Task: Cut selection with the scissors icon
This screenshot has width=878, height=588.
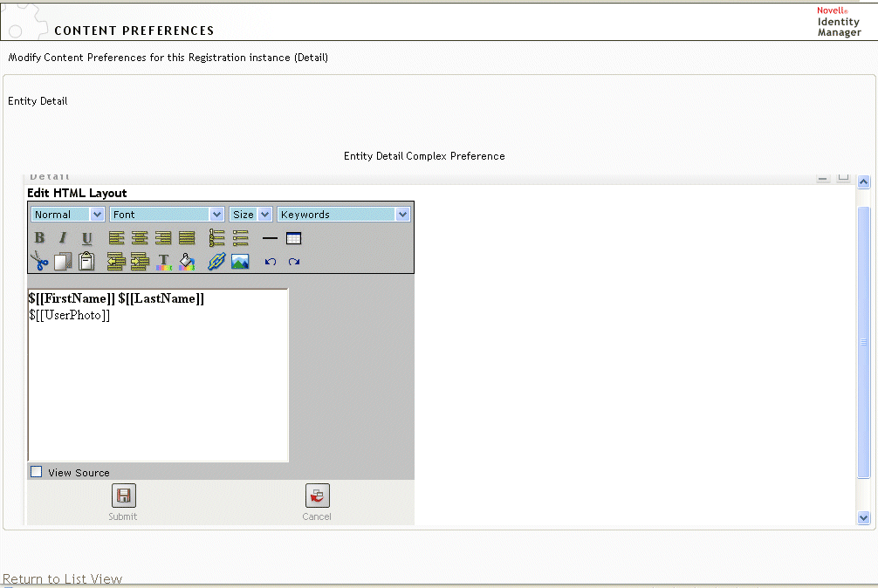Action: click(39, 261)
